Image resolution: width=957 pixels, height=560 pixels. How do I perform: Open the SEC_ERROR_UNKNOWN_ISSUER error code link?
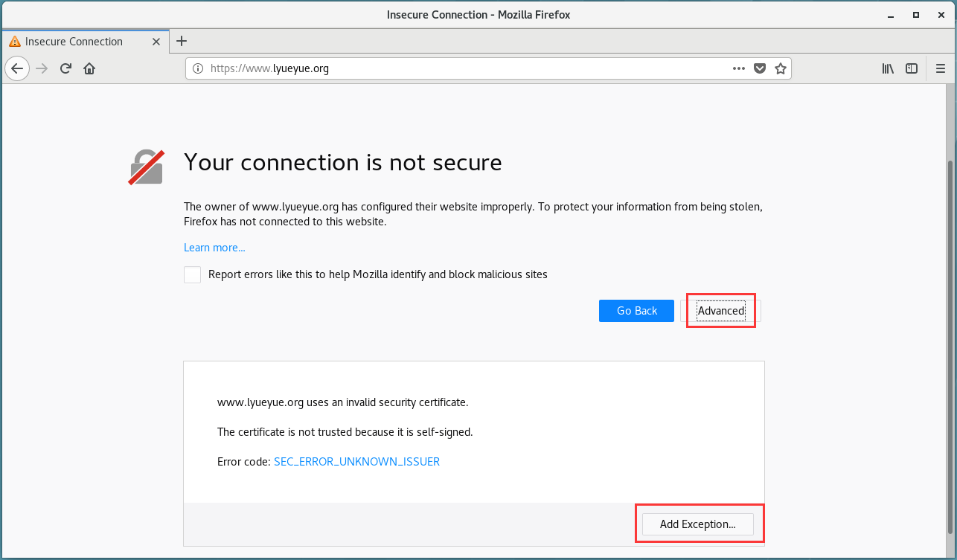pyautogui.click(x=356, y=462)
